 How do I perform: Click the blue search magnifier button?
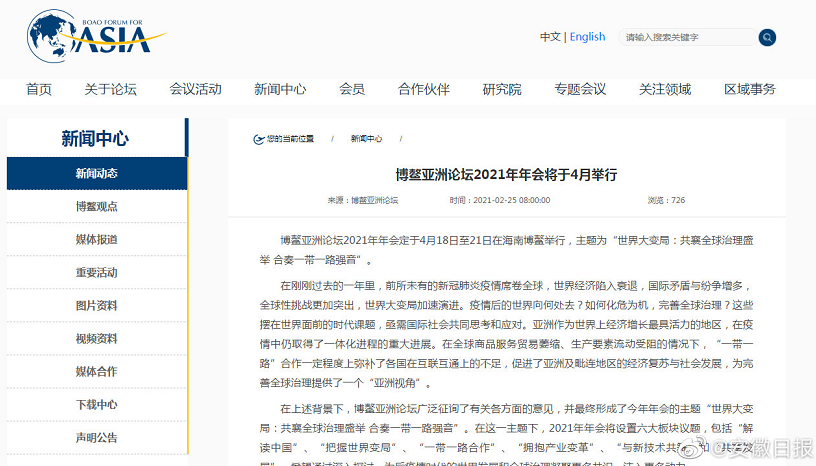[767, 37]
